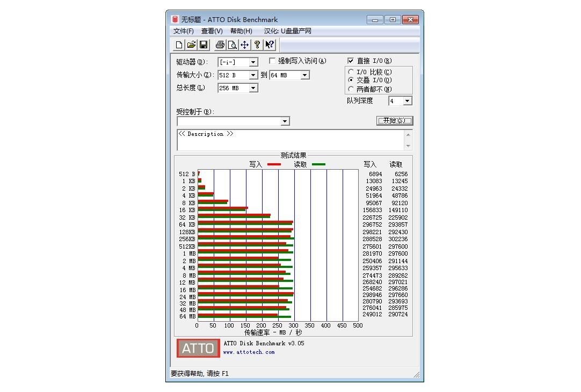Open the 查看(V) menu
Screen dimensions: 581x392
212,31
